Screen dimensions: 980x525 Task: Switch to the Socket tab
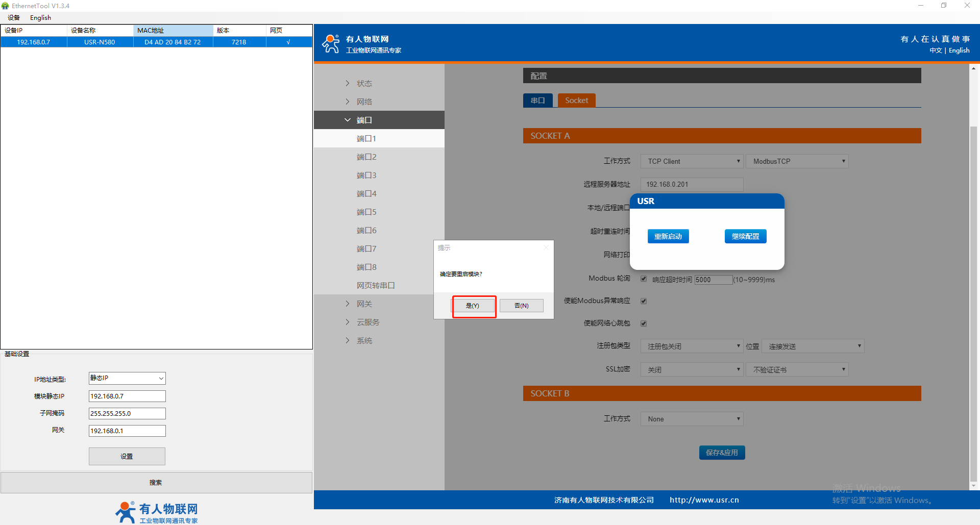[576, 101]
